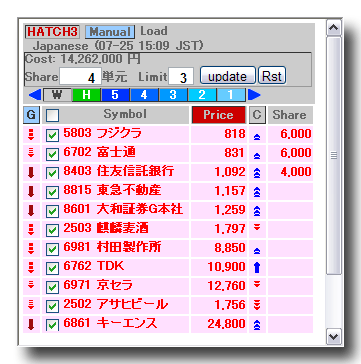This screenshot has height=364, width=361.
Task: Select the tab labeled 4
Action: (144, 95)
